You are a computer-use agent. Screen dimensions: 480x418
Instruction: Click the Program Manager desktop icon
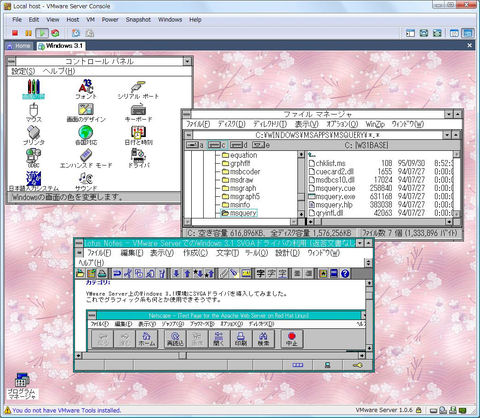click(22, 386)
